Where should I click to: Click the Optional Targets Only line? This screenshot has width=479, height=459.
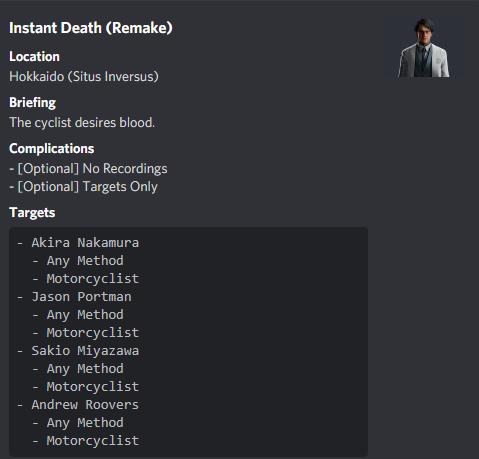[83, 187]
